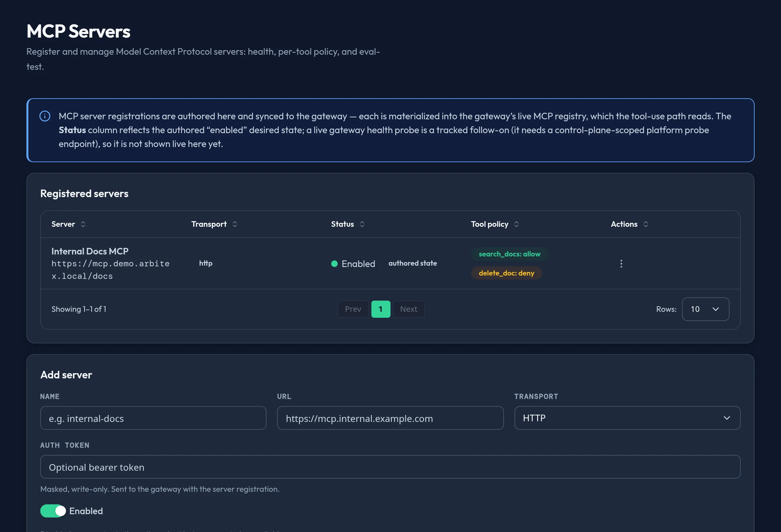781x532 pixels.
Task: Click the Status column header
Action: [342, 224]
